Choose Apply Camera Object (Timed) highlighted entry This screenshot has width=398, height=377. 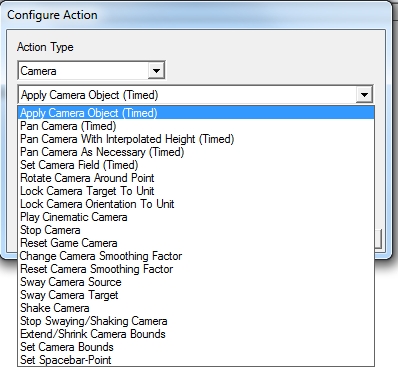(x=196, y=113)
